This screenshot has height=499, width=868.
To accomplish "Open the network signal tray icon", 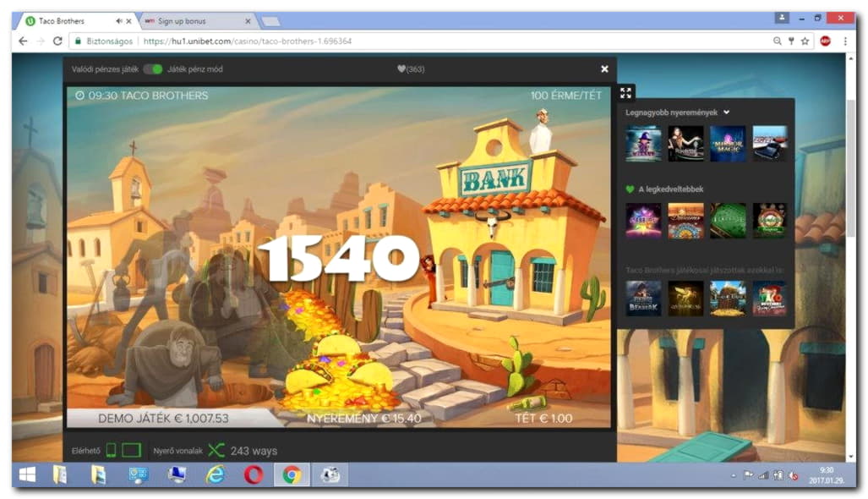I will 763,475.
